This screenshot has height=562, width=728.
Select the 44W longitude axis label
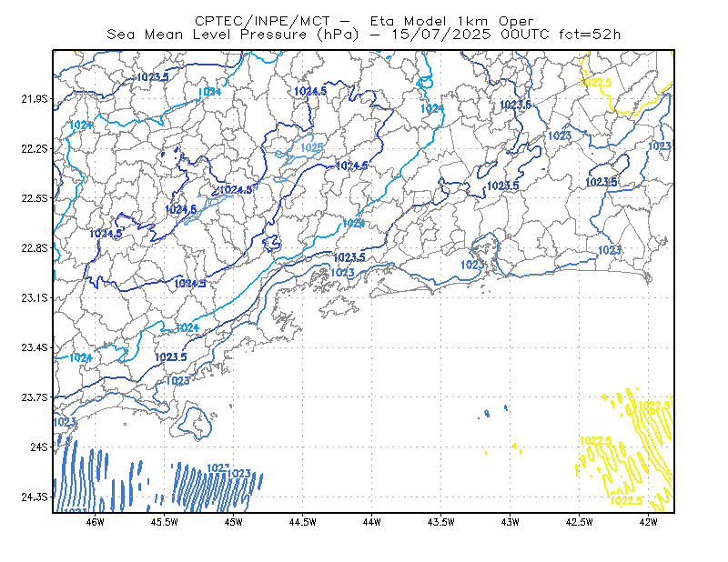371,522
